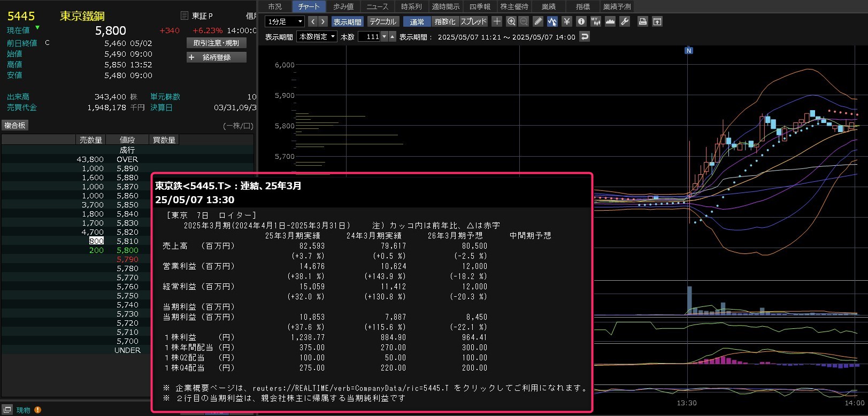The image size is (868, 416).
Task: Click the crosshair cursor tool icon
Action: [497, 21]
